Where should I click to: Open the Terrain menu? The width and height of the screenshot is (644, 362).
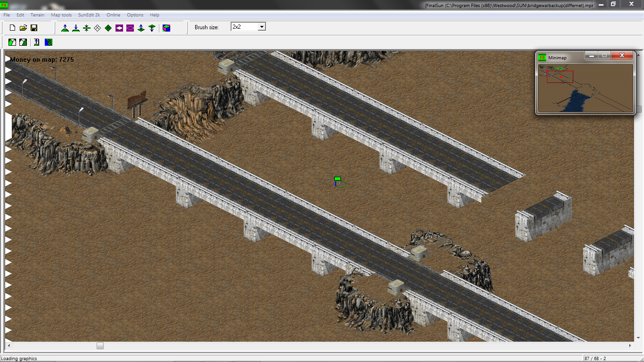coord(37,15)
